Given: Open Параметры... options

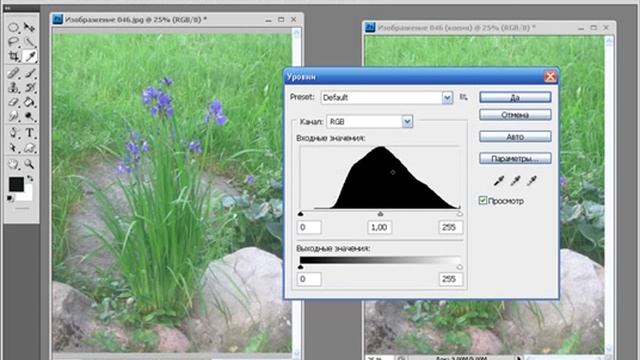Looking at the screenshot, I should tap(515, 158).
